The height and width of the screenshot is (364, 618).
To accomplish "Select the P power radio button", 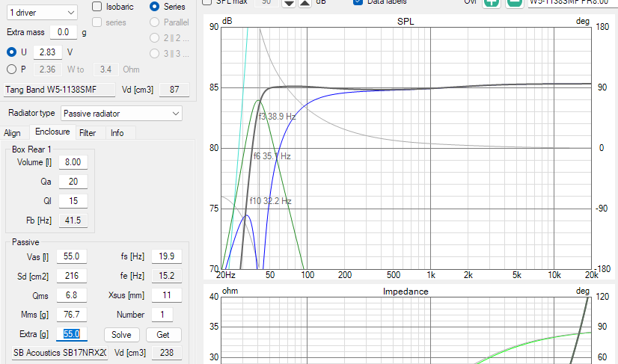I will point(11,70).
